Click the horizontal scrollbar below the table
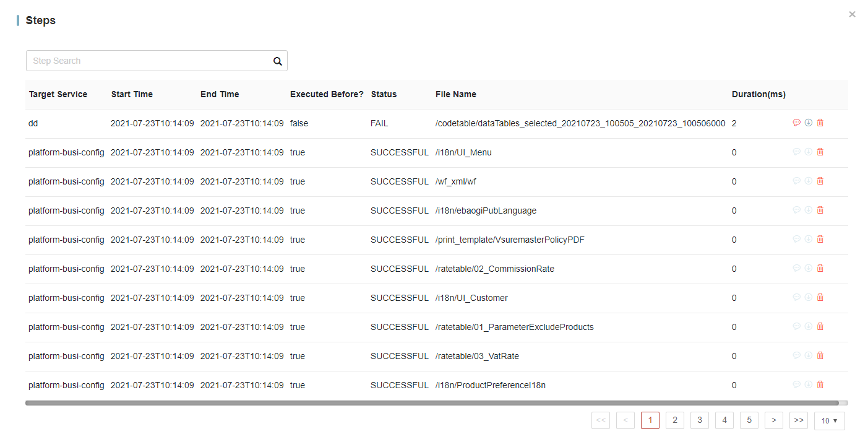868x447 pixels. click(x=432, y=403)
